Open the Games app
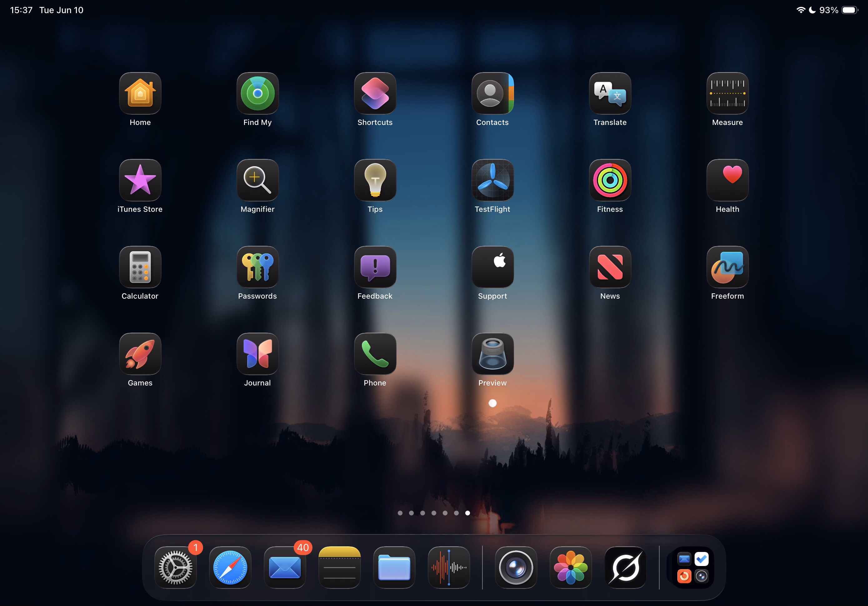The width and height of the screenshot is (868, 606). click(140, 354)
